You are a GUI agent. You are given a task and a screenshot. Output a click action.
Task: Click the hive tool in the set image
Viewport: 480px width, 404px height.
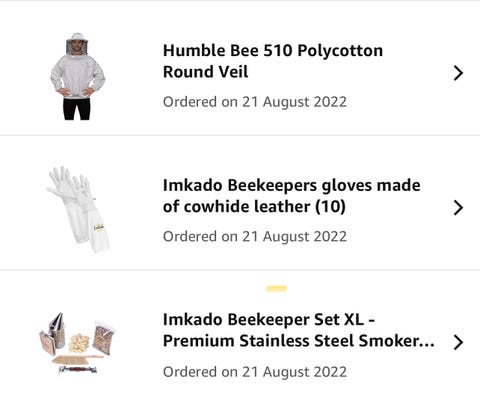pyautogui.click(x=77, y=369)
